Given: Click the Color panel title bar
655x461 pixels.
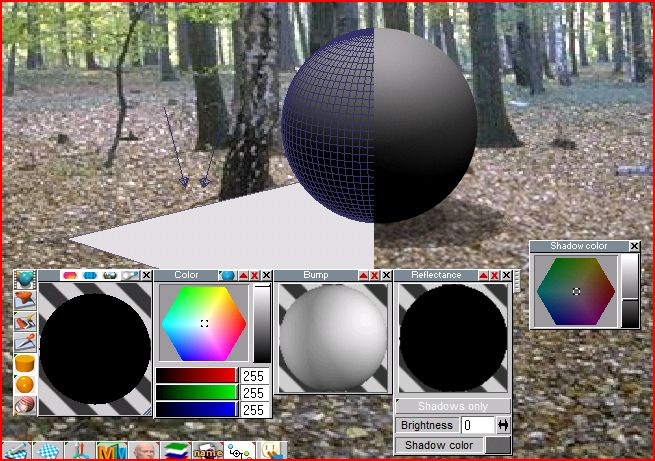Looking at the screenshot, I should click(x=186, y=276).
